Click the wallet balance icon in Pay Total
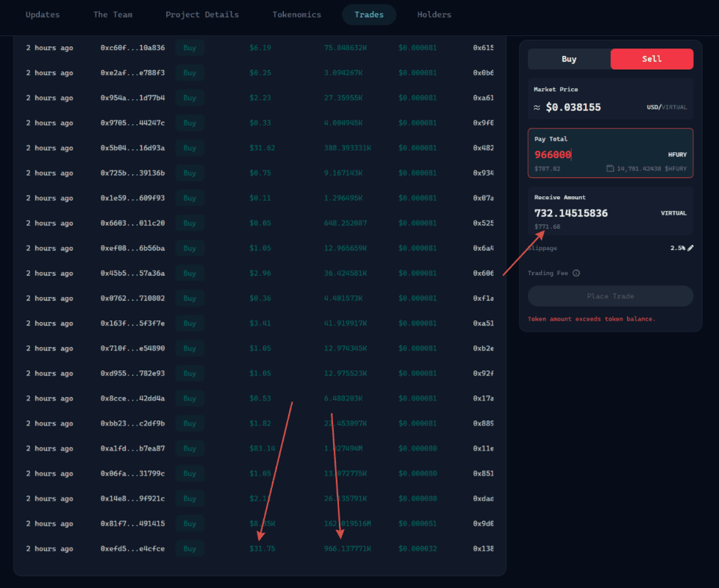The width and height of the screenshot is (719, 588). [x=610, y=168]
